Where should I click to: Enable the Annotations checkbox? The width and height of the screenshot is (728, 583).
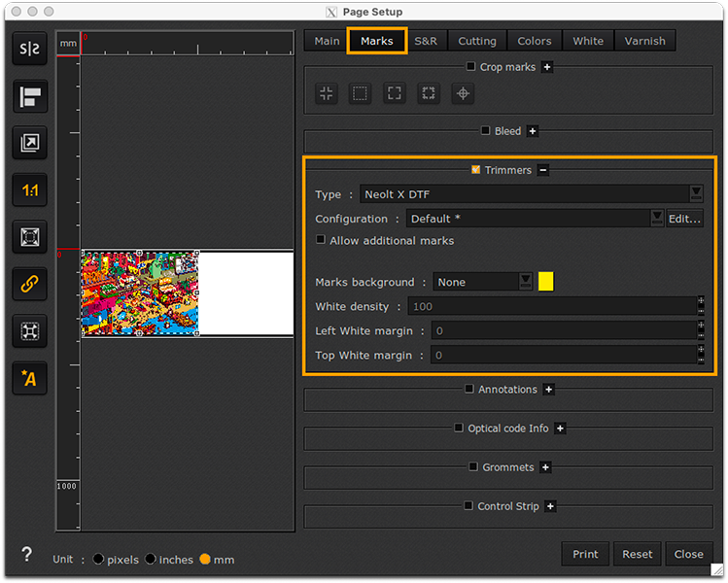(x=469, y=389)
